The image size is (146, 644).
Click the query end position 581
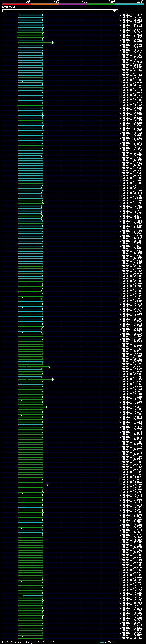115,11
